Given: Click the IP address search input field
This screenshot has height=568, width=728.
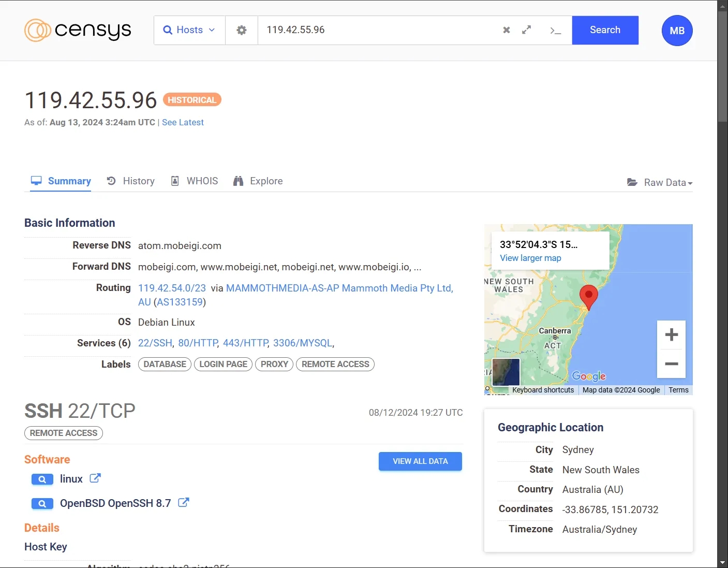Looking at the screenshot, I should click(378, 30).
